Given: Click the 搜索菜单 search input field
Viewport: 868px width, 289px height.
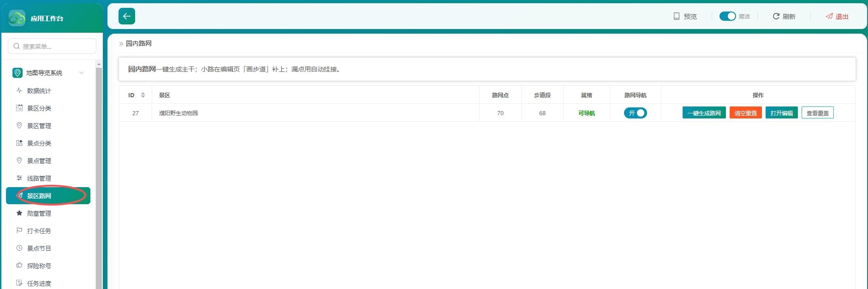Looking at the screenshot, I should coord(52,46).
